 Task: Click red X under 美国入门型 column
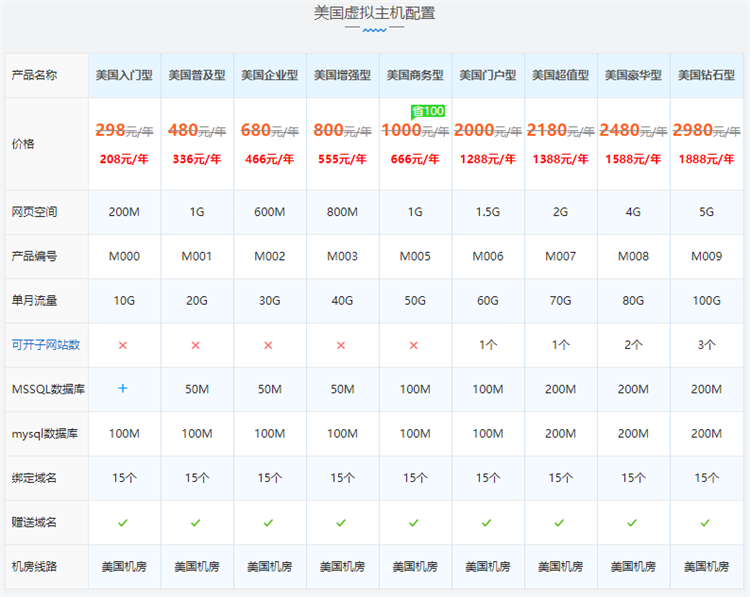[123, 345]
